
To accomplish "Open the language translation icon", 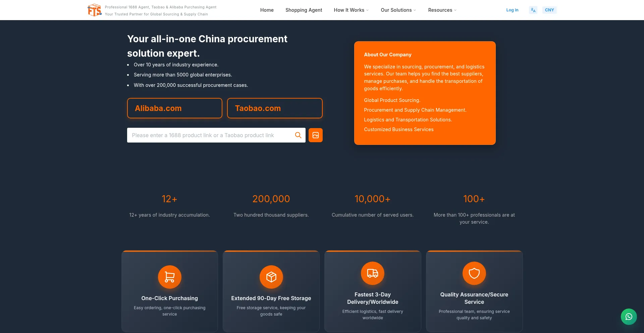I will click(x=533, y=10).
